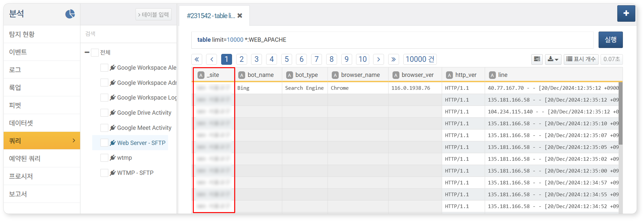Open the 피벗 menu
Viewport: 644px width, 221px height.
coord(42,105)
